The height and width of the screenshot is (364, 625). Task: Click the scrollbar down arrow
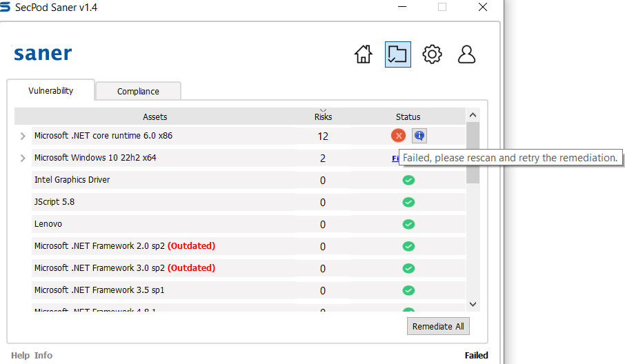(473, 304)
